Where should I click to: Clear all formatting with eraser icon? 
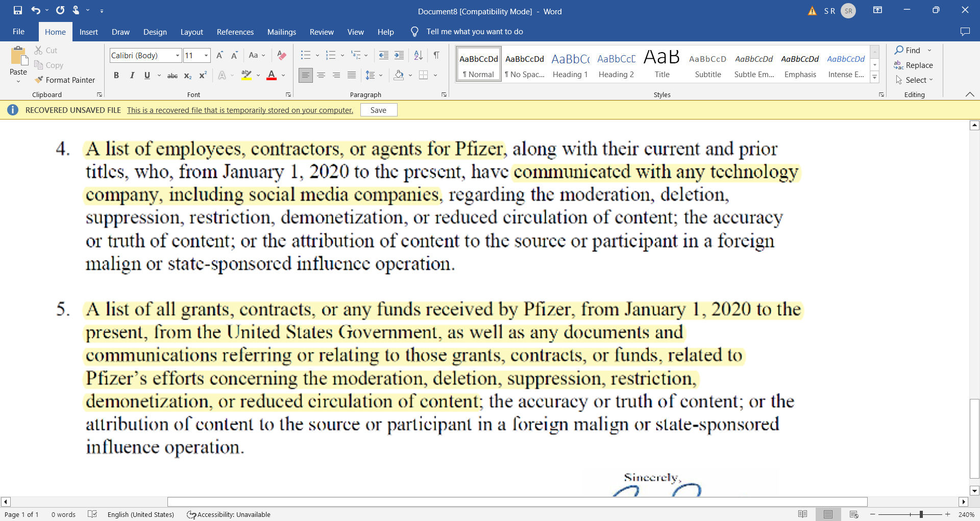(281, 55)
